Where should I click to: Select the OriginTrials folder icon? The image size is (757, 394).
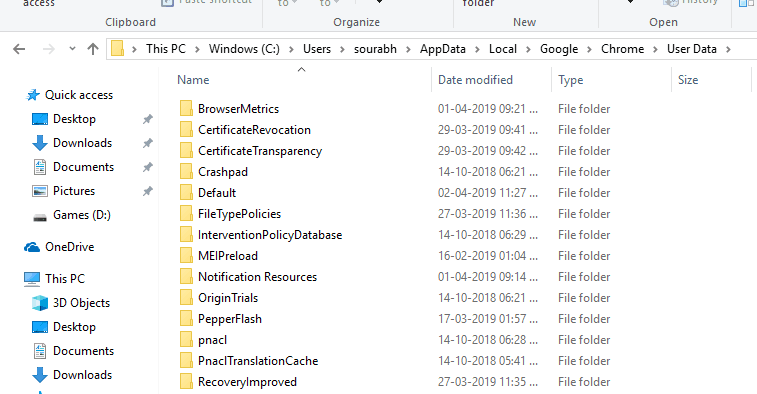coord(186,297)
